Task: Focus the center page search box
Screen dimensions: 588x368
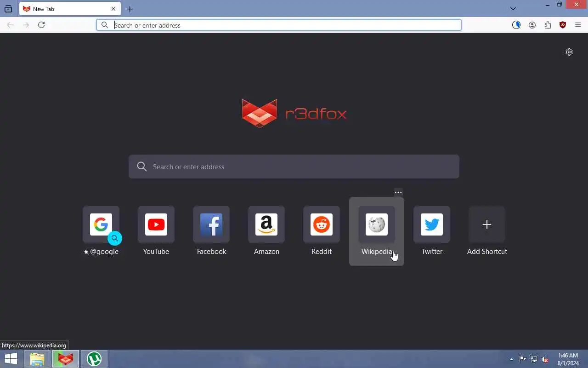Action: pos(294,167)
